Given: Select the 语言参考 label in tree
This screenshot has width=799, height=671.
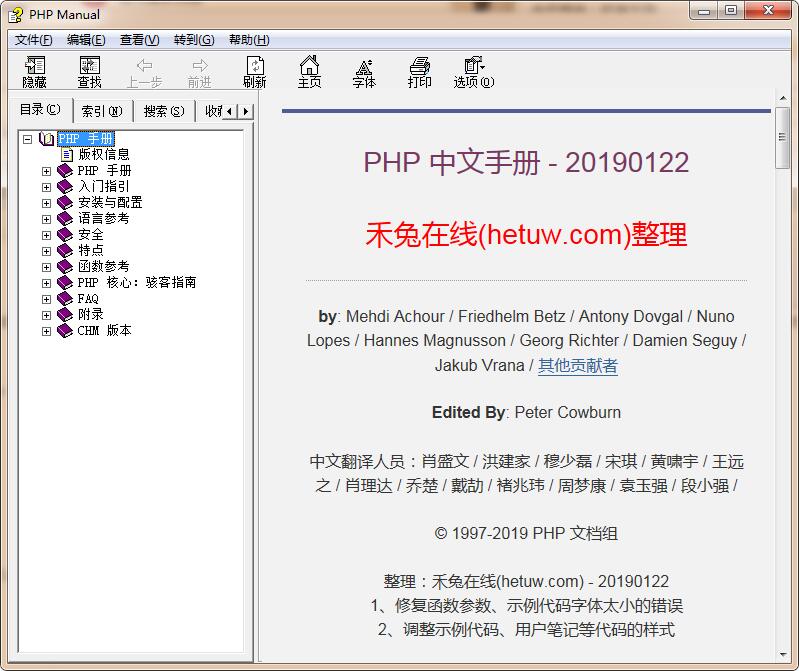Looking at the screenshot, I should point(104,219).
